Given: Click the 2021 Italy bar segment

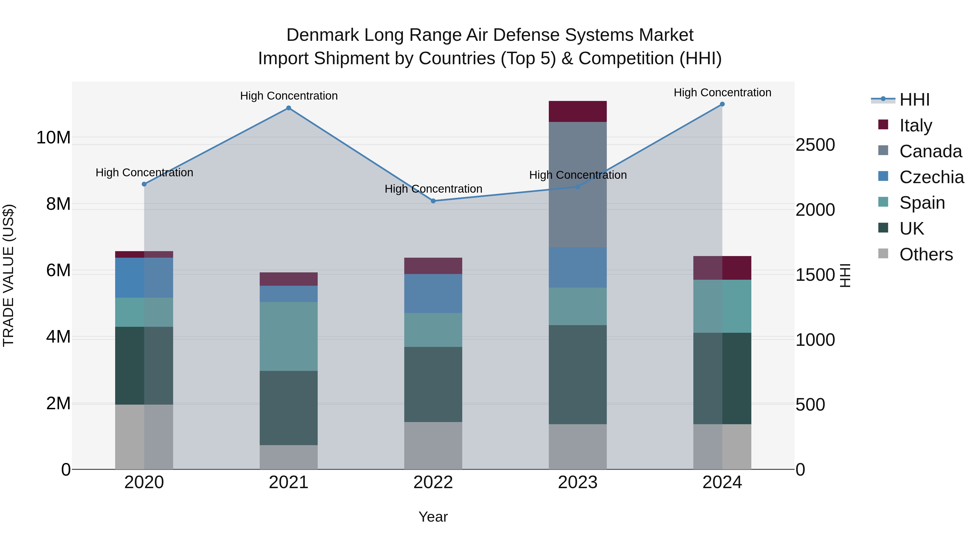Looking at the screenshot, I should (289, 279).
